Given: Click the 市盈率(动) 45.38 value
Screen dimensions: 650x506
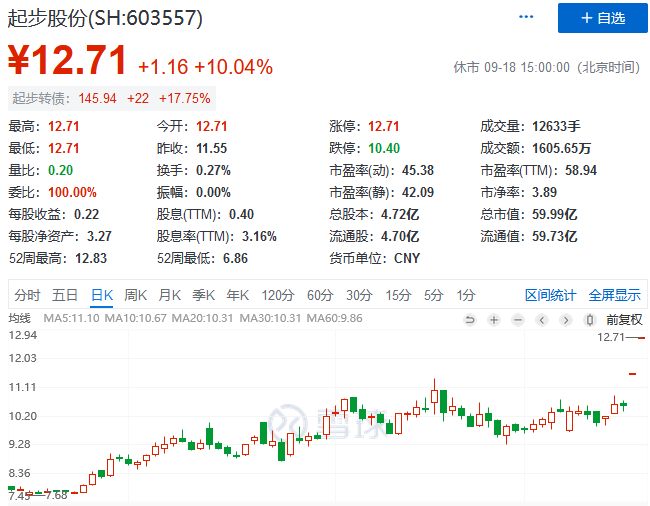Looking at the screenshot, I should [417, 170].
